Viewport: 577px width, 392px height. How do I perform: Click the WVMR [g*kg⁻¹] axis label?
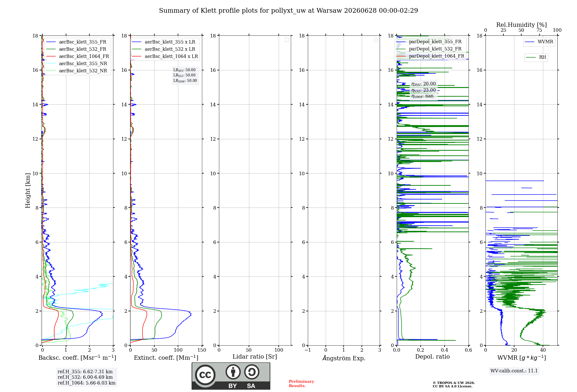coord(522,358)
